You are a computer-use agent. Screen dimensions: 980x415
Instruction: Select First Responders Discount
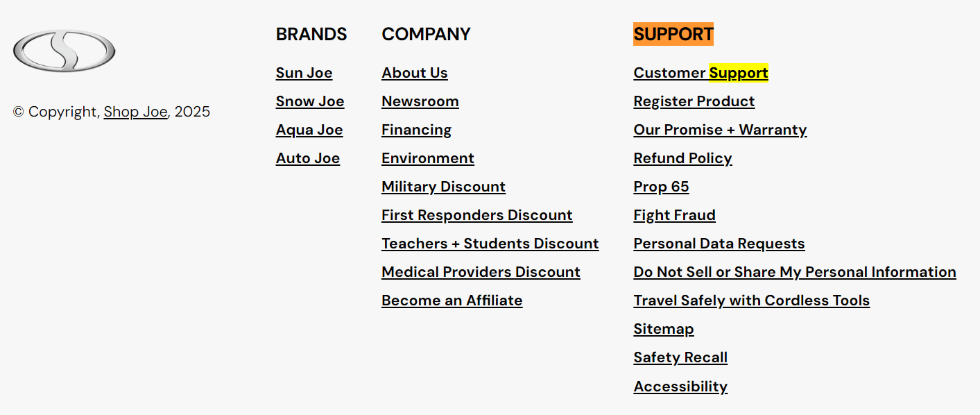pos(476,214)
